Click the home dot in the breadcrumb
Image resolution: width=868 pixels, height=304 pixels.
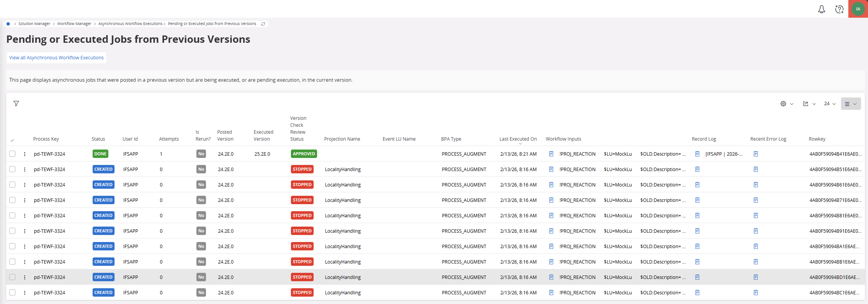click(x=8, y=24)
